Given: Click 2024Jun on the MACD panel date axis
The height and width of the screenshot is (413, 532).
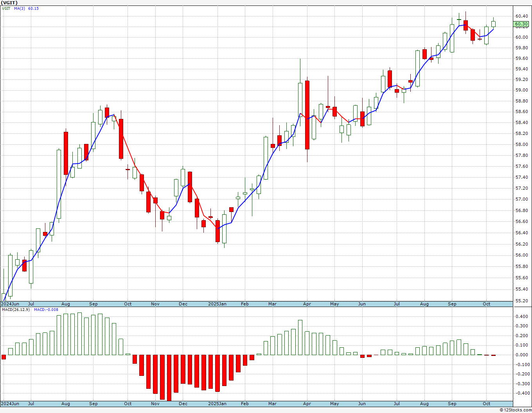Looking at the screenshot, I should (10, 404).
